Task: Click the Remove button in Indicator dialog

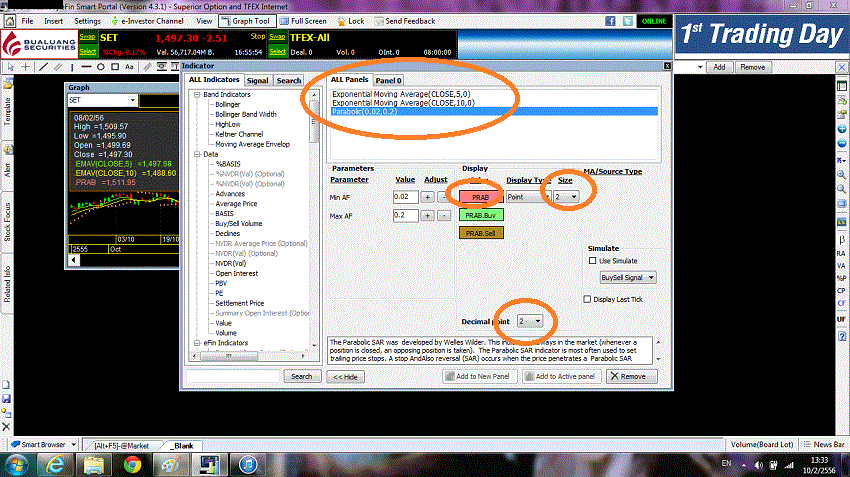Action: click(x=632, y=376)
